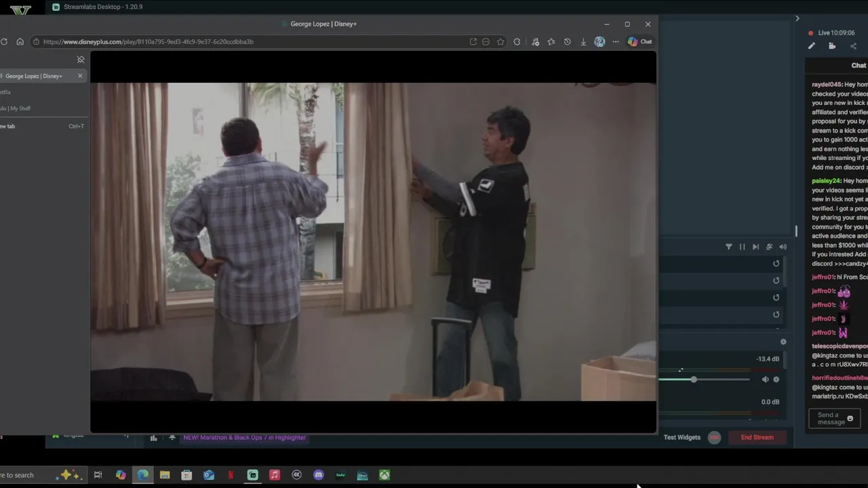The width and height of the screenshot is (868, 488).
Task: Click the browser home button
Action: pyautogui.click(x=20, y=41)
